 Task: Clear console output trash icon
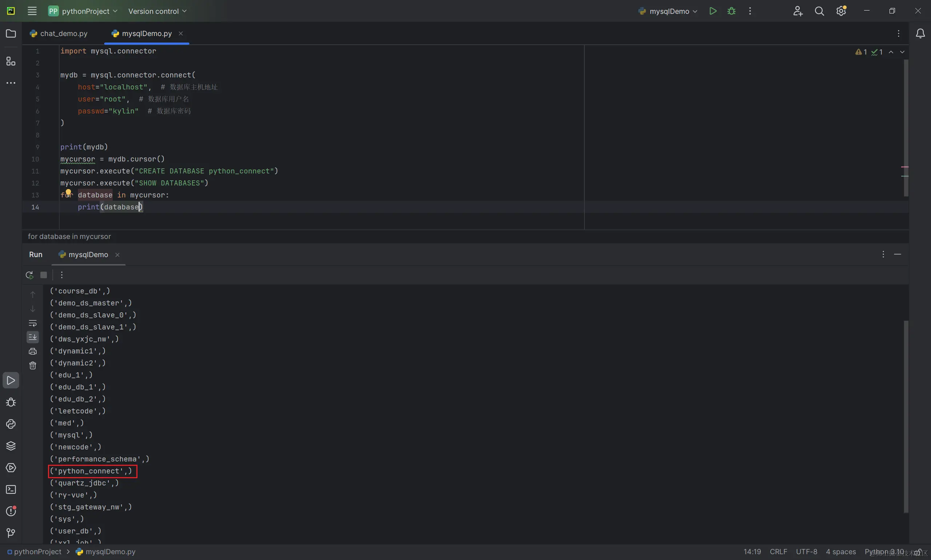[x=33, y=366]
